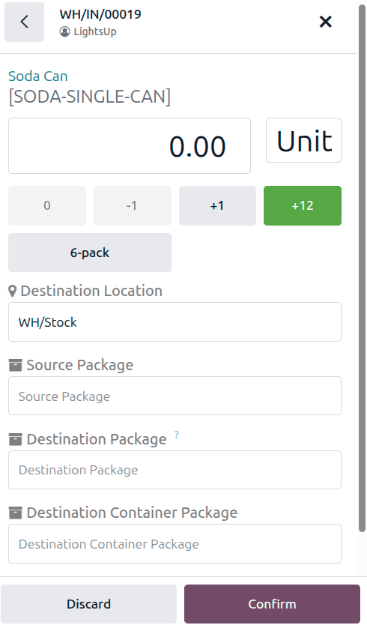
Task: Click the [SODA-SINGLE-CAN] reference code
Action: point(90,97)
